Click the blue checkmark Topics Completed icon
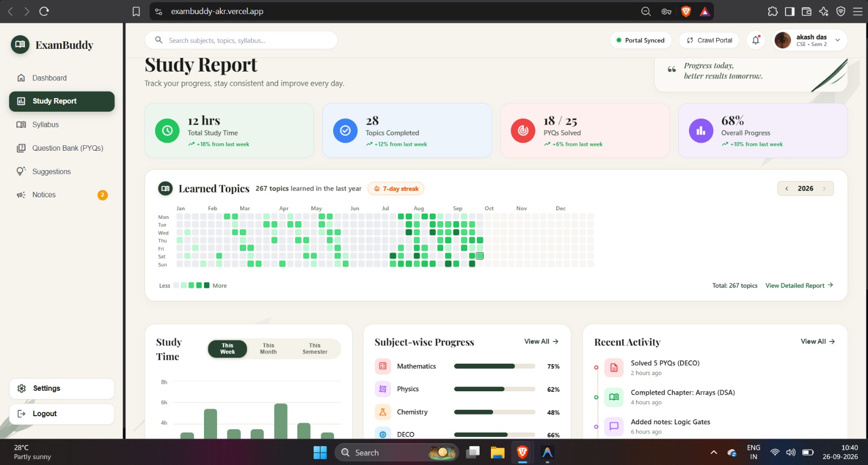 pos(345,131)
